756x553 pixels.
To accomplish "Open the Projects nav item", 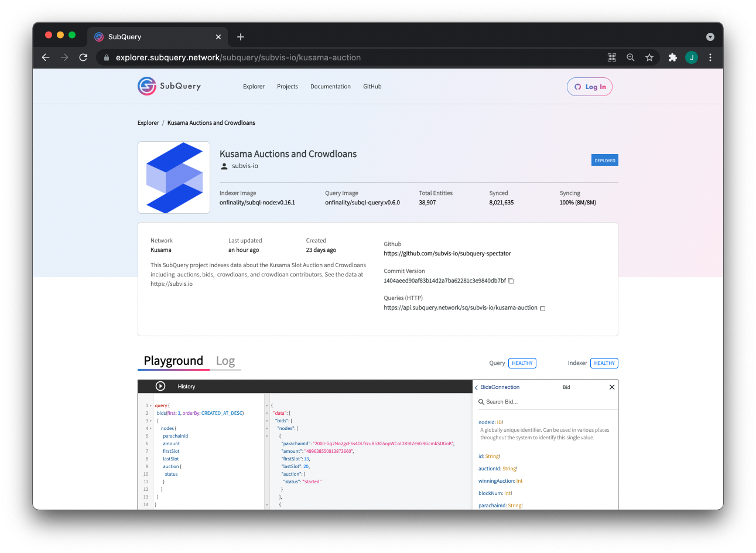I will click(288, 87).
